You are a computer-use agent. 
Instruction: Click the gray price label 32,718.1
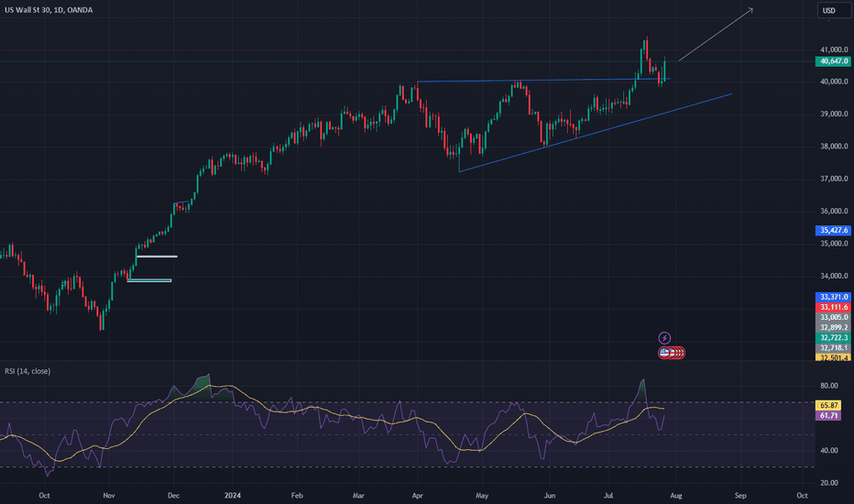pyautogui.click(x=833, y=347)
